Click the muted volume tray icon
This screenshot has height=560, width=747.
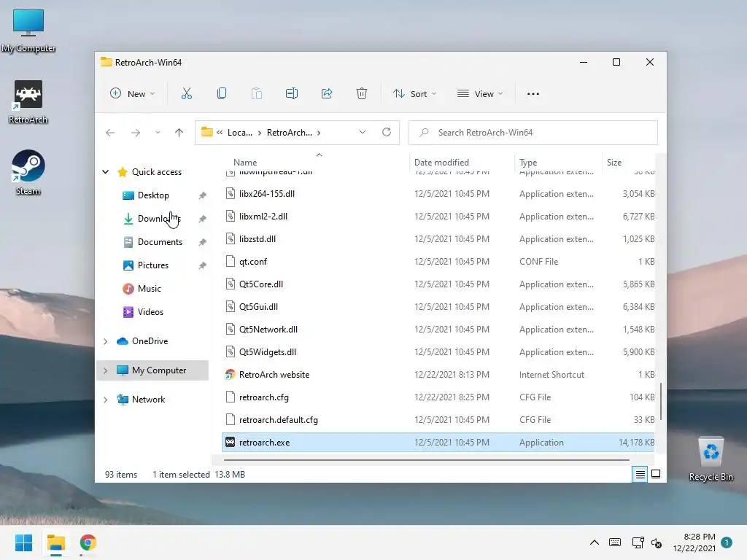[657, 542]
